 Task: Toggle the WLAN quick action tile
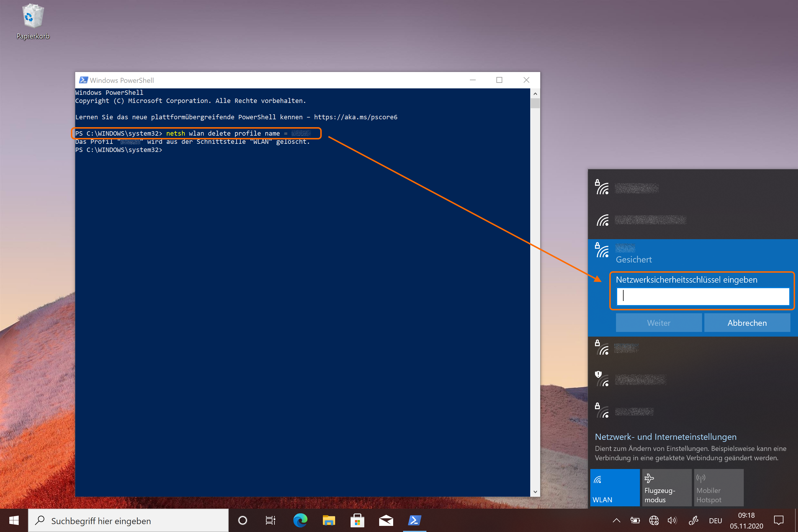click(615, 488)
